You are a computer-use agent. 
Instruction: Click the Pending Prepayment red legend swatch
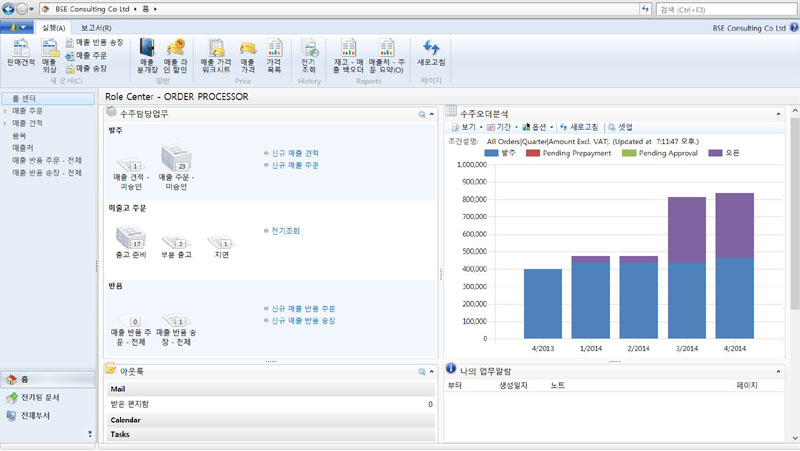(x=533, y=153)
